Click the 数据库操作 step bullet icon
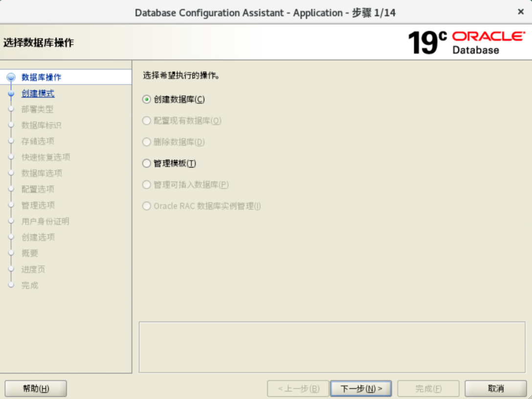This screenshot has height=399, width=532. click(11, 77)
